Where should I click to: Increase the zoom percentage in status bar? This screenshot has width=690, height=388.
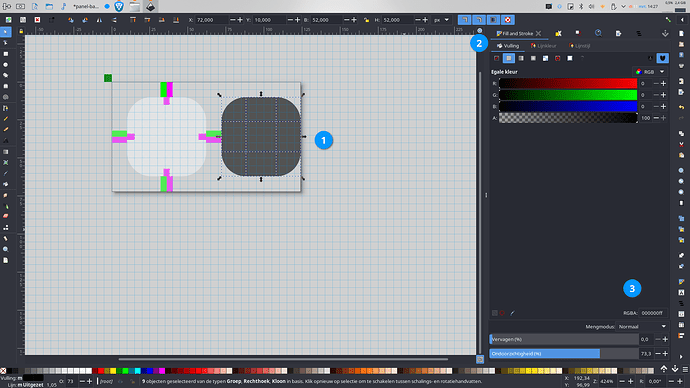(x=631, y=381)
